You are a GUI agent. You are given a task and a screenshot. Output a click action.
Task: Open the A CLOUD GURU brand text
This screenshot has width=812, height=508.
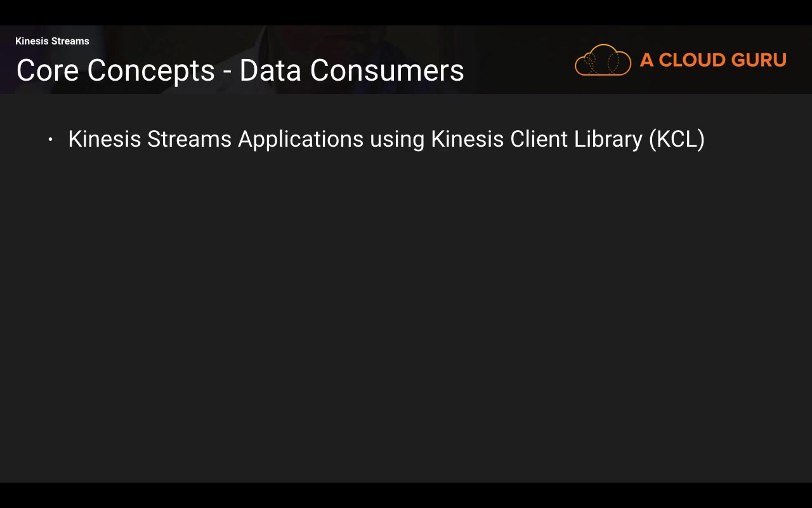point(712,60)
